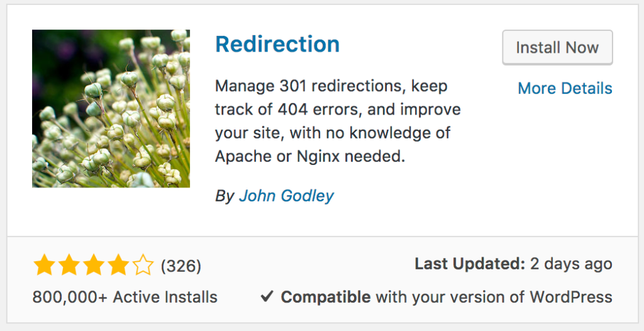Click the '2 days ago' text
This screenshot has height=331, width=644.
click(x=572, y=264)
